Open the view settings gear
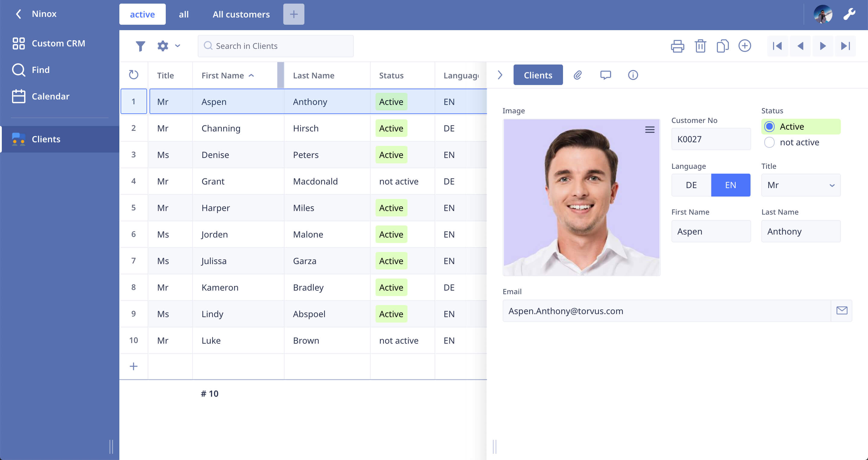Image resolution: width=868 pixels, height=460 pixels. [163, 46]
